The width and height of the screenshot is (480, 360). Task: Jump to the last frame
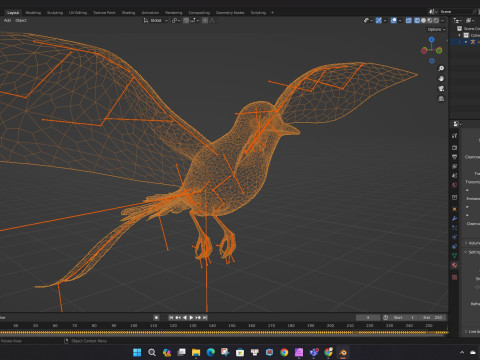pos(205,317)
